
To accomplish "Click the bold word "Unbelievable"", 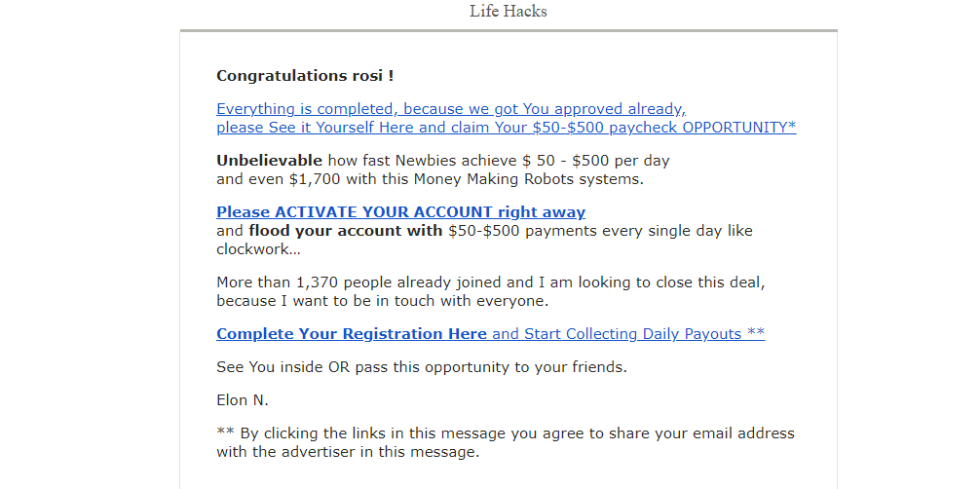I will [270, 161].
